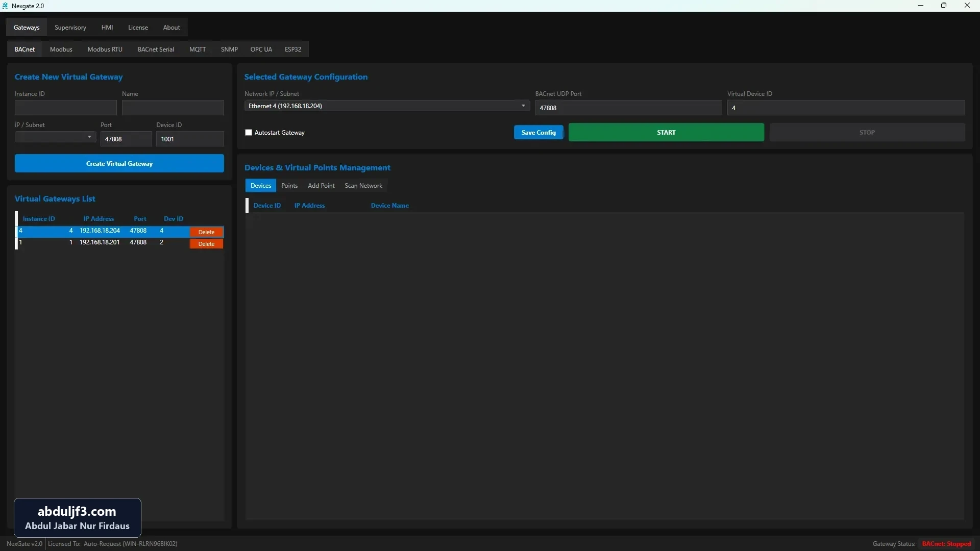Click the Device ID field showing 1001
980x551 pixels.
pos(190,139)
